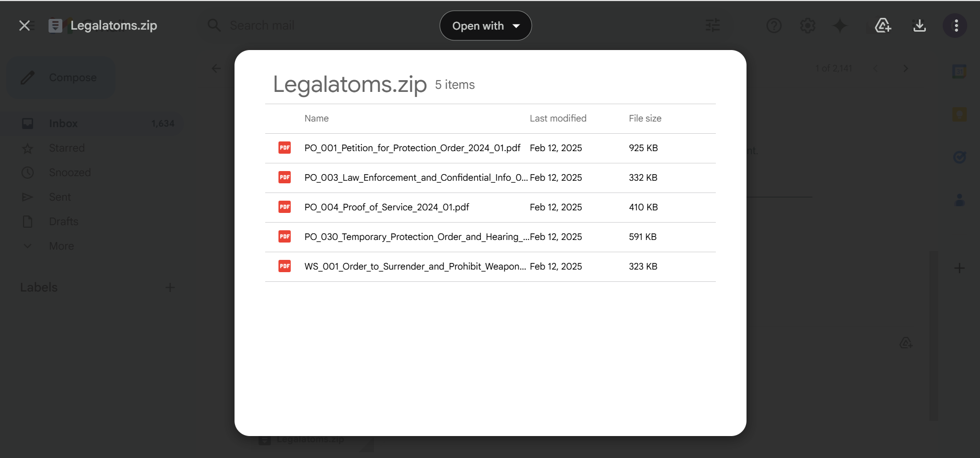The width and height of the screenshot is (980, 458).
Task: Open the search filter options icon
Action: [713, 26]
